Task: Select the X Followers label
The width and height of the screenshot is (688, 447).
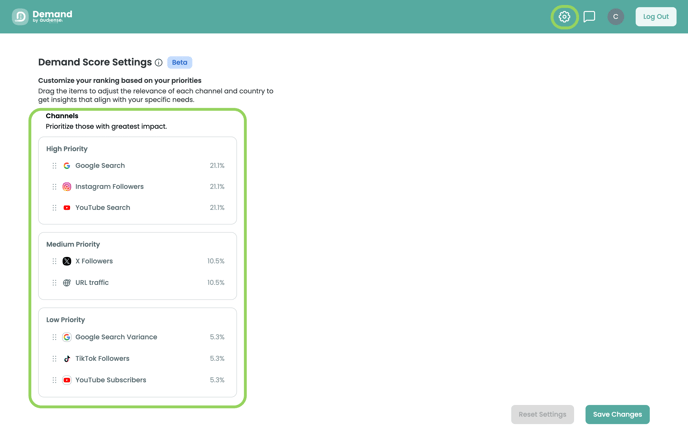Action: click(94, 261)
